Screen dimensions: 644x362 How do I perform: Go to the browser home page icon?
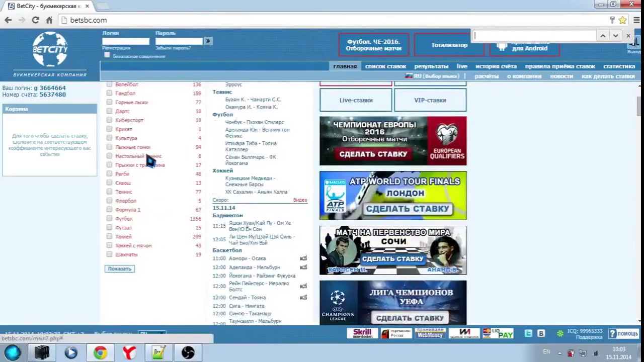49,20
